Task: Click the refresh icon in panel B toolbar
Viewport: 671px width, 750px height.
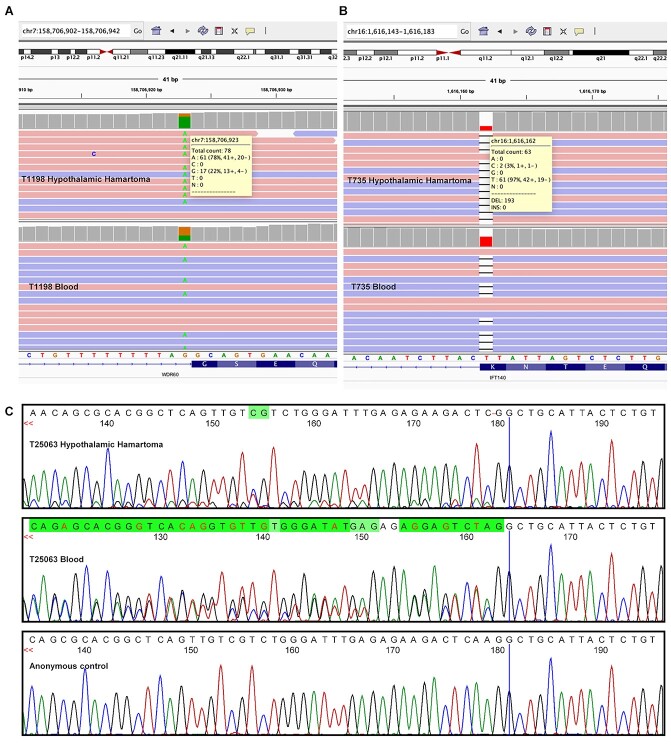Action: click(x=531, y=31)
